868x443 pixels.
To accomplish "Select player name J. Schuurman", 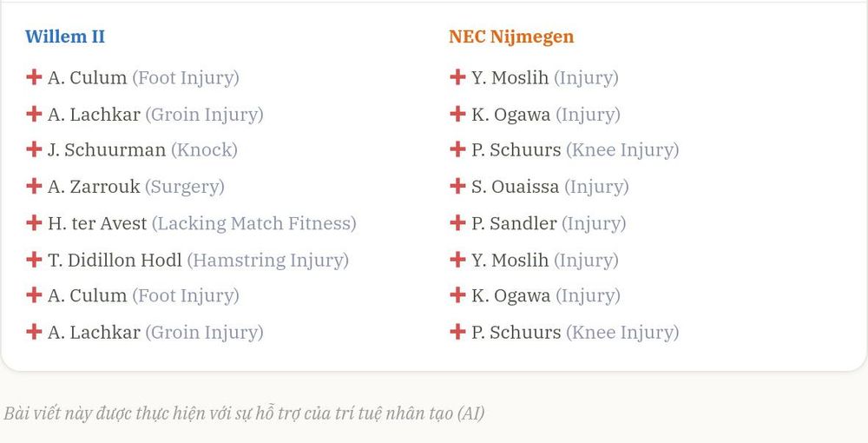I will coord(106,150).
